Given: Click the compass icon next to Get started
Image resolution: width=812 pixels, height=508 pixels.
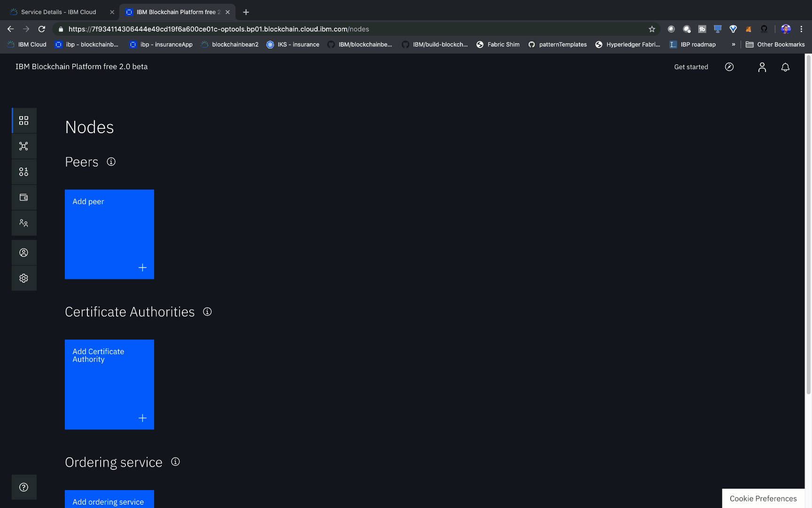Looking at the screenshot, I should 729,67.
